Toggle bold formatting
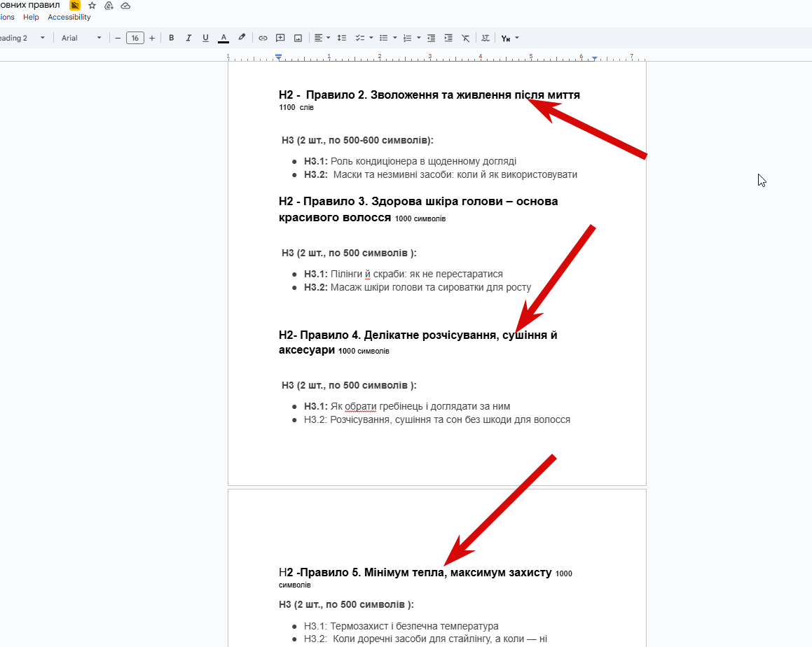 tap(172, 38)
